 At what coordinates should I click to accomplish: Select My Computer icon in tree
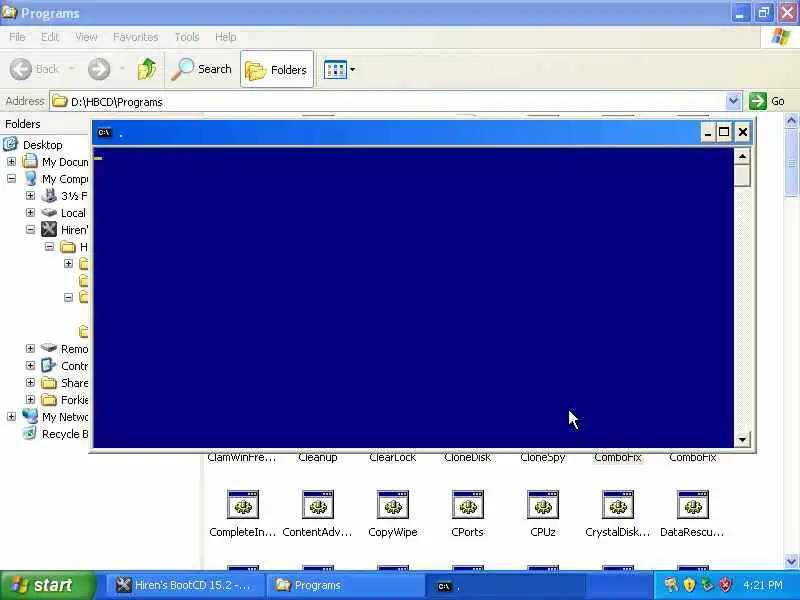click(x=30, y=179)
